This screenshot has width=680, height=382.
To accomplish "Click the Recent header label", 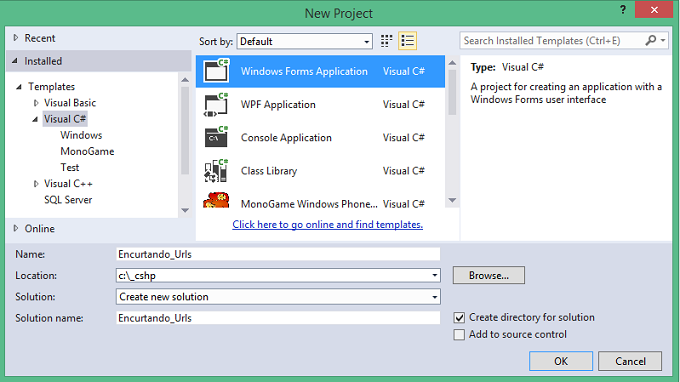I will [x=40, y=38].
